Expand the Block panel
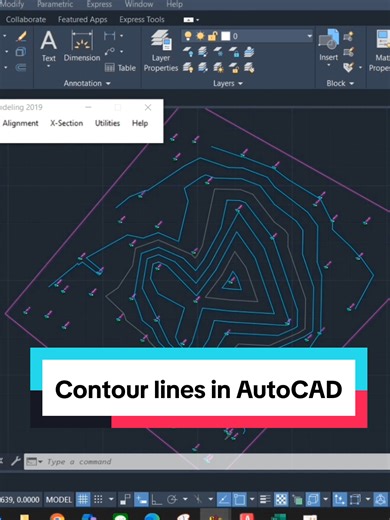The width and height of the screenshot is (390, 520). point(340,83)
